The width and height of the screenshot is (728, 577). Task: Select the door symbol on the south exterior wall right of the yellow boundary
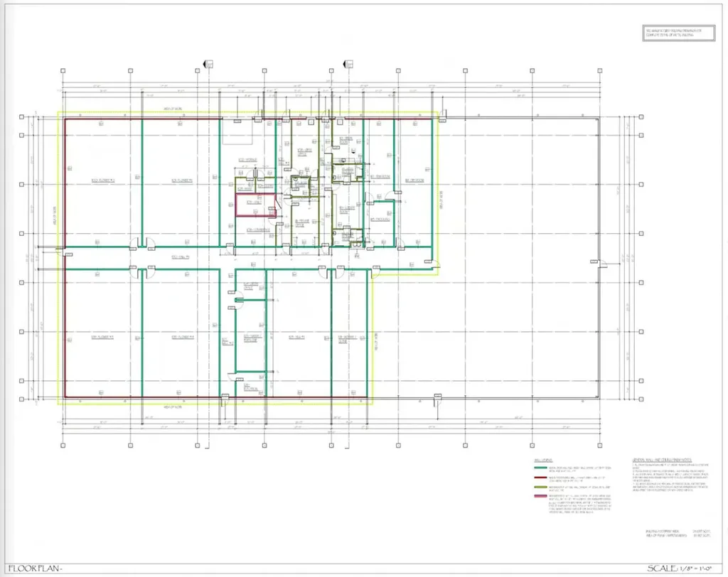coord(437,399)
